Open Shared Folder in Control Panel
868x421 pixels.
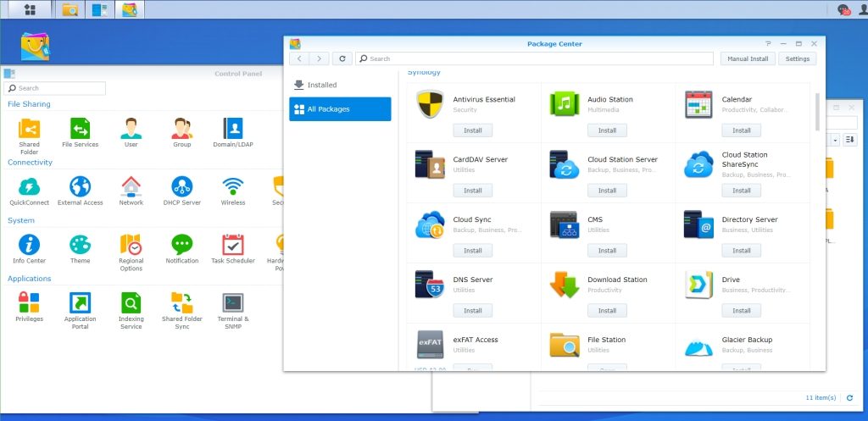(x=29, y=129)
